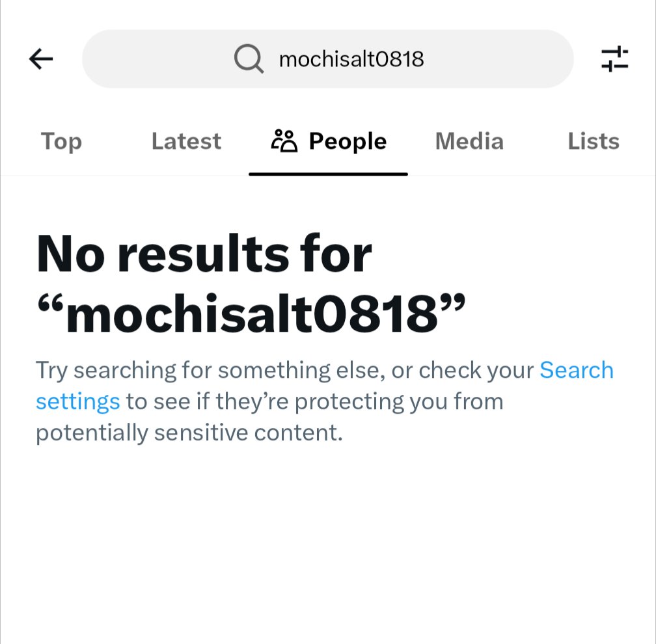
Task: Open search filters sliders icon
Action: [x=614, y=59]
